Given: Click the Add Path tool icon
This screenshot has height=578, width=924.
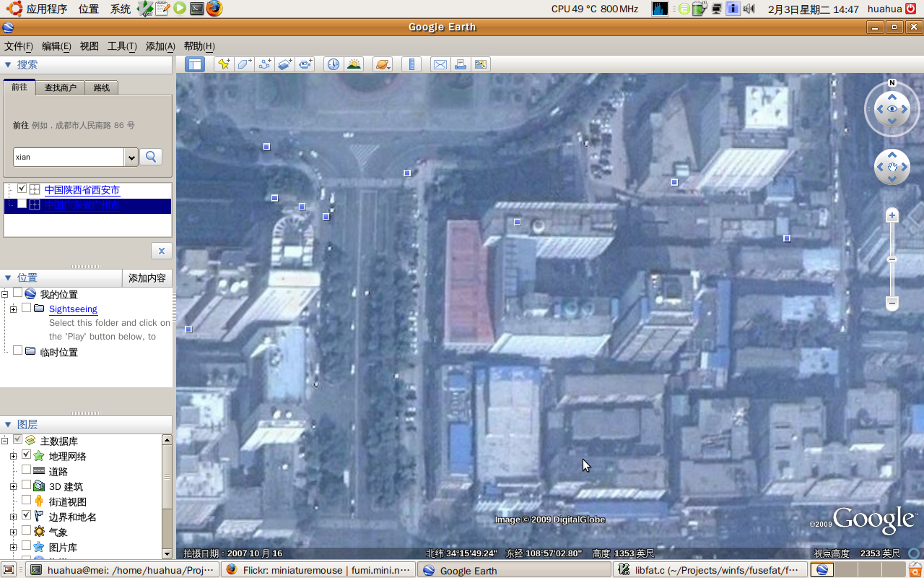Looking at the screenshot, I should [x=265, y=64].
